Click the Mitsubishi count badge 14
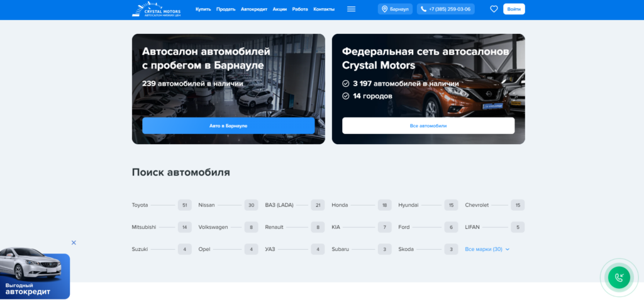The image size is (644, 302). tap(185, 227)
